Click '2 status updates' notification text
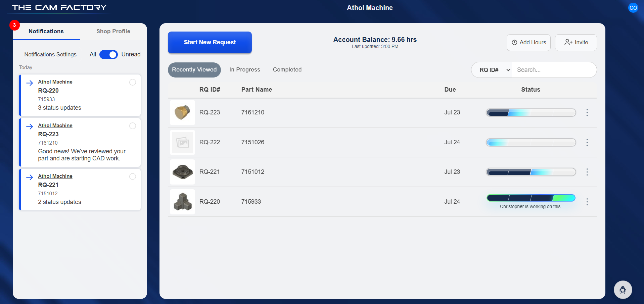The width and height of the screenshot is (644, 304). click(x=59, y=202)
